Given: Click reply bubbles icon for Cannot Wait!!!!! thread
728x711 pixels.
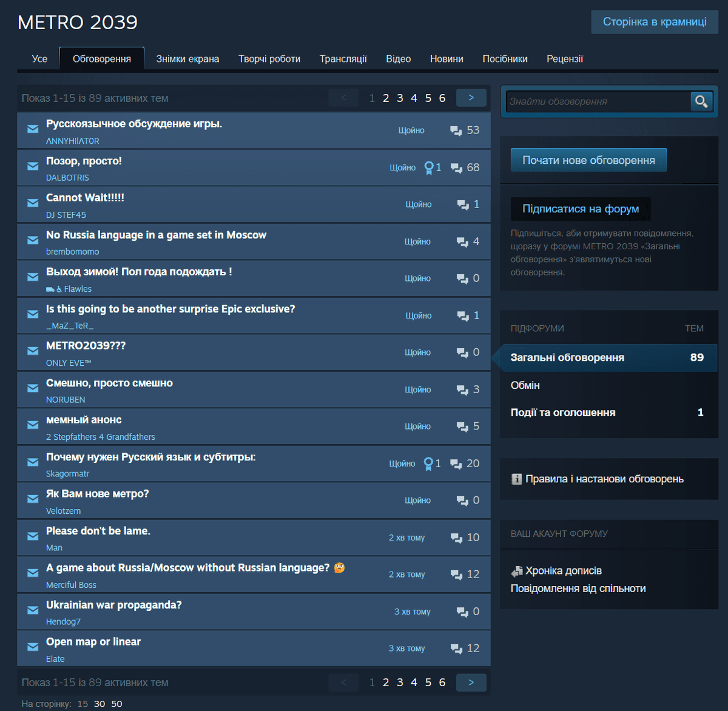Looking at the screenshot, I should click(463, 205).
